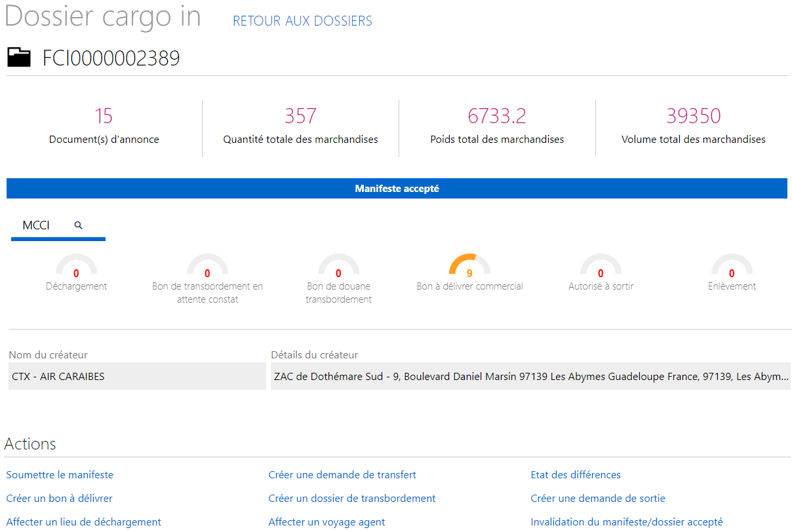Open Créer un dossier de transbordement
Image resolution: width=792 pixels, height=532 pixels.
pyautogui.click(x=352, y=498)
